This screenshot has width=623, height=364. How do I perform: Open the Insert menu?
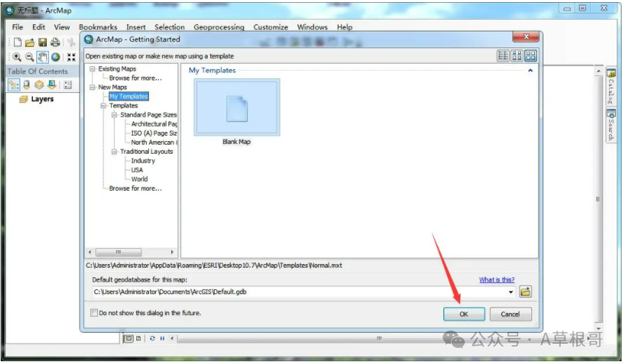tap(136, 27)
